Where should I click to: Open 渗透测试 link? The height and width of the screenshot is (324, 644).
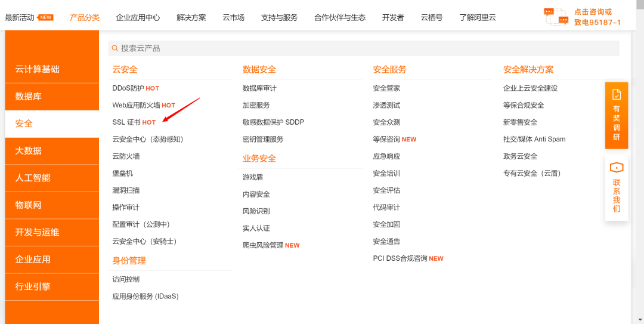point(386,105)
